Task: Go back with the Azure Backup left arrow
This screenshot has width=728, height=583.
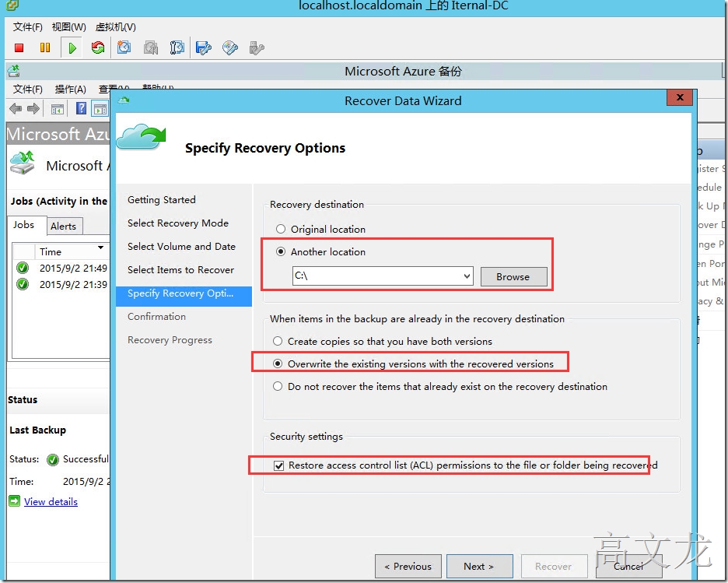Action: tap(16, 109)
